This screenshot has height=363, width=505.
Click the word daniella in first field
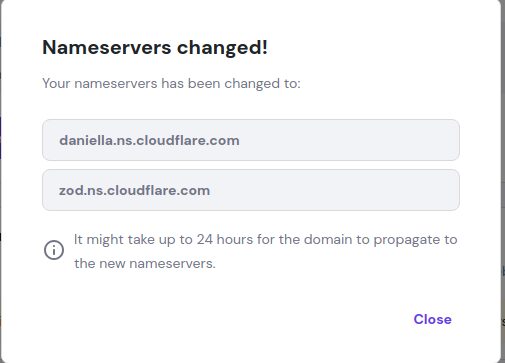86,140
